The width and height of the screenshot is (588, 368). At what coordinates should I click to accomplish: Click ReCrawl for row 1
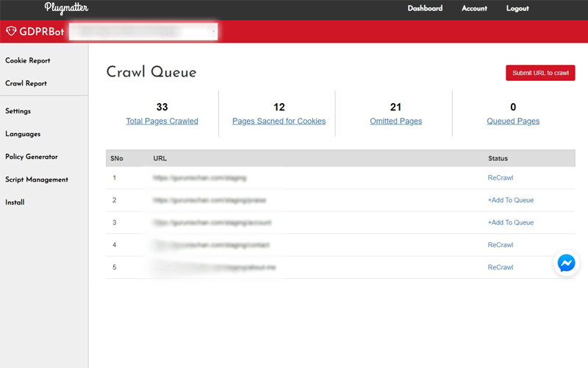click(500, 178)
